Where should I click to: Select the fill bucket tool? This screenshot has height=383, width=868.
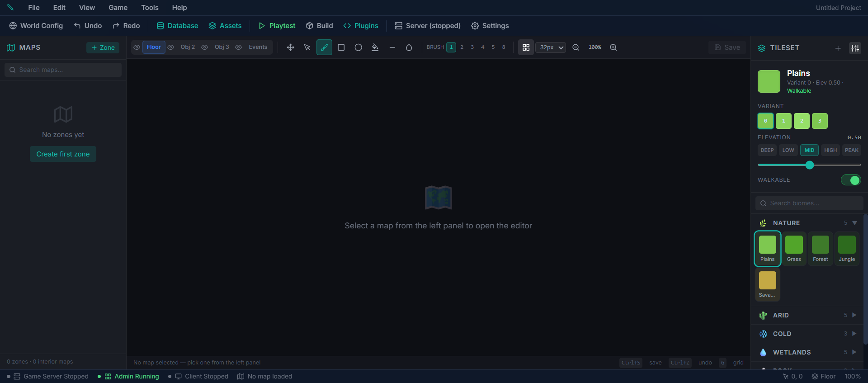point(375,47)
